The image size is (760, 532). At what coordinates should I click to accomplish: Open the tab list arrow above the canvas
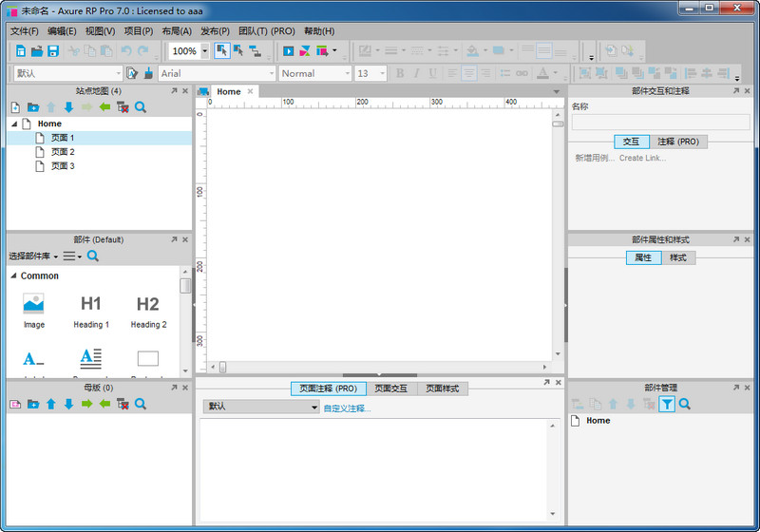pyautogui.click(x=556, y=91)
